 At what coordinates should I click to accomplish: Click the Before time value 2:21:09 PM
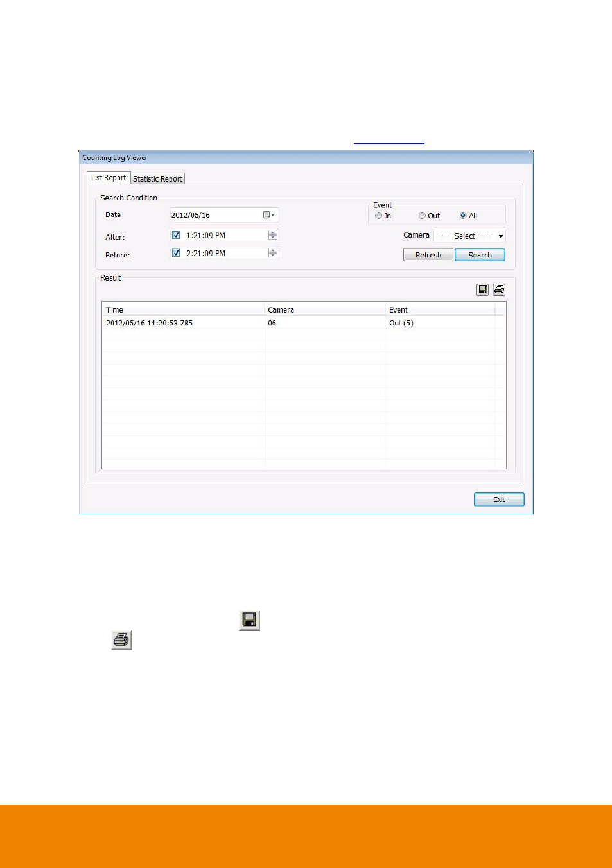tap(205, 254)
